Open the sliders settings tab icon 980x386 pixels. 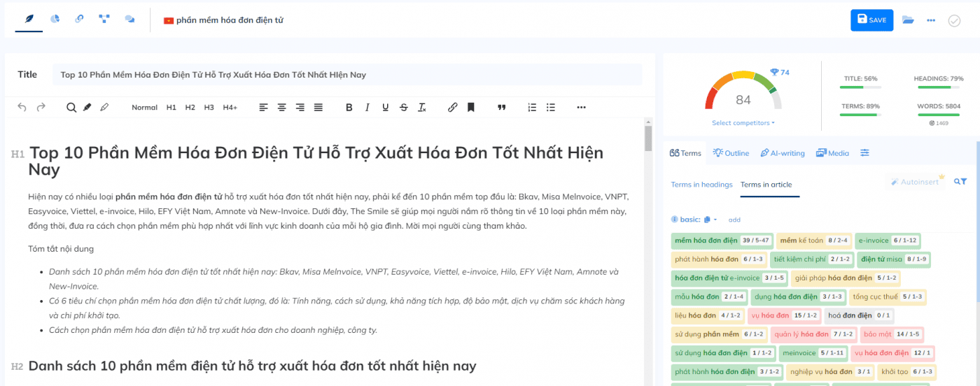pos(864,153)
